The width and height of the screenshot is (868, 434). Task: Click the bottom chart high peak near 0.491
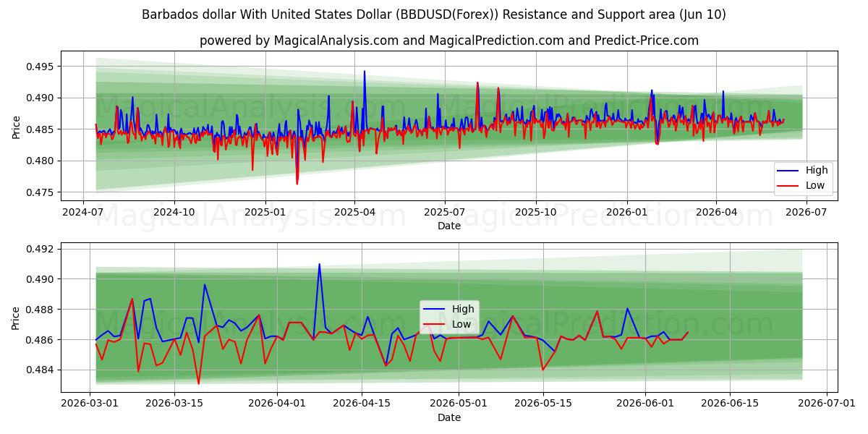(319, 264)
